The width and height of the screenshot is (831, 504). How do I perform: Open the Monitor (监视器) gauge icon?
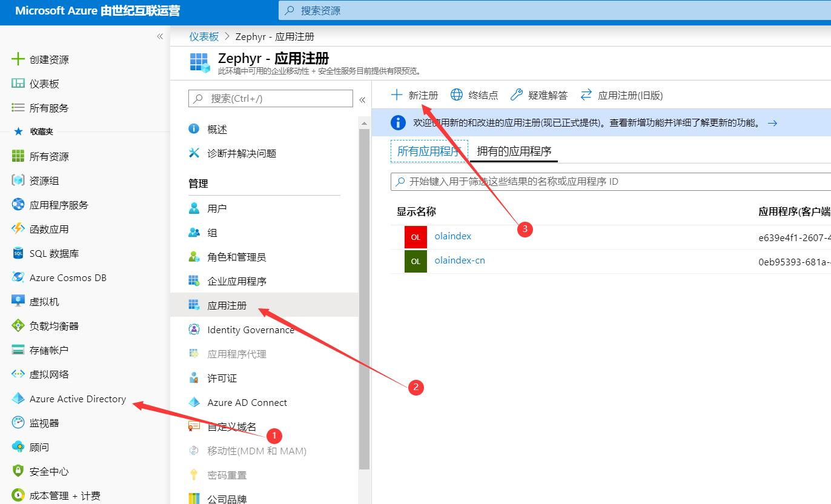coord(18,423)
